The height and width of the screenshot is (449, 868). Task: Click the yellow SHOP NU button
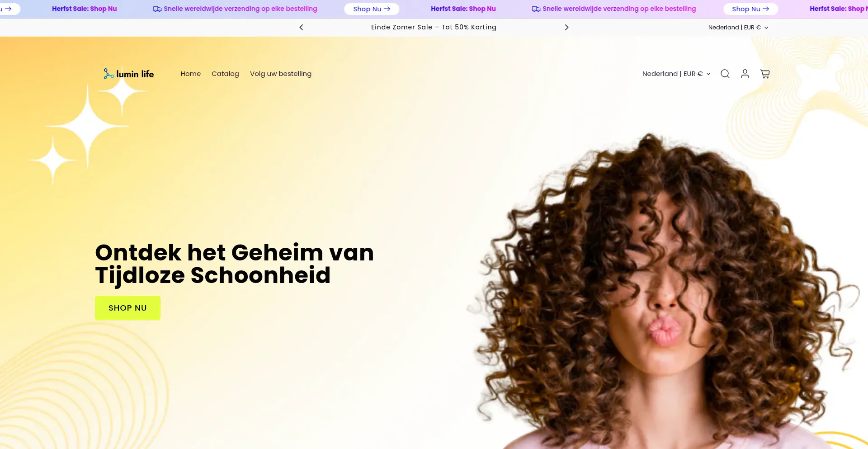tap(127, 308)
